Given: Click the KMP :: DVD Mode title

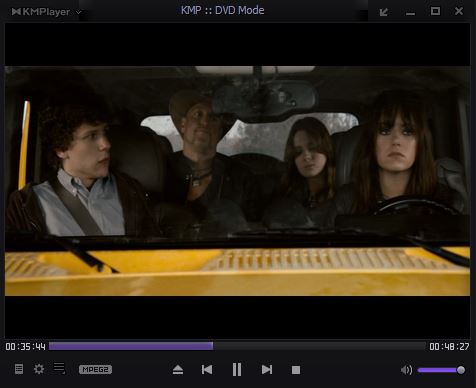Looking at the screenshot, I should [223, 10].
